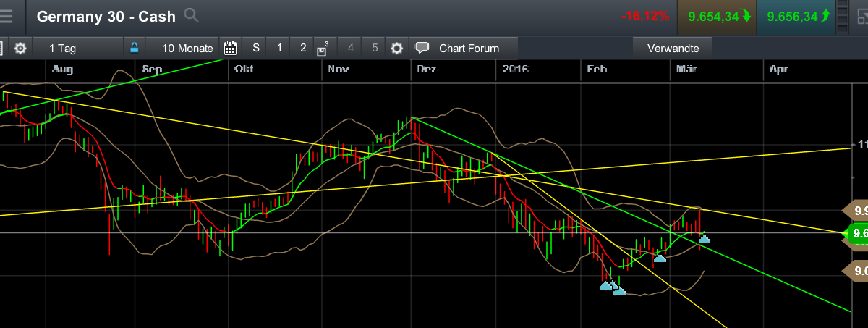
Task: Click the green 9.6 price label on axis
Action: click(856, 234)
